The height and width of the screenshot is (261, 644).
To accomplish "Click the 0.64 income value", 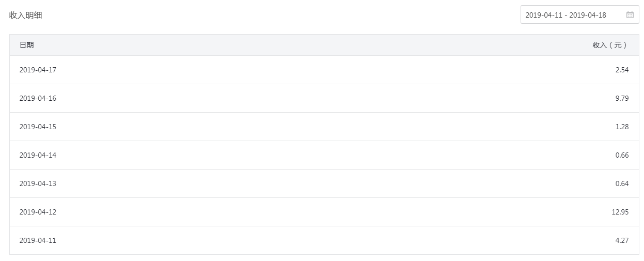I will [x=622, y=183].
